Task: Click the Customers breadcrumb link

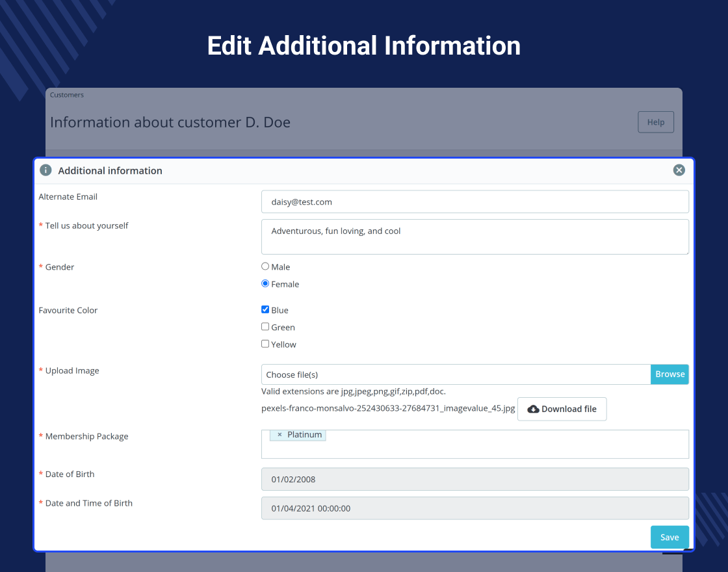Action: click(67, 95)
